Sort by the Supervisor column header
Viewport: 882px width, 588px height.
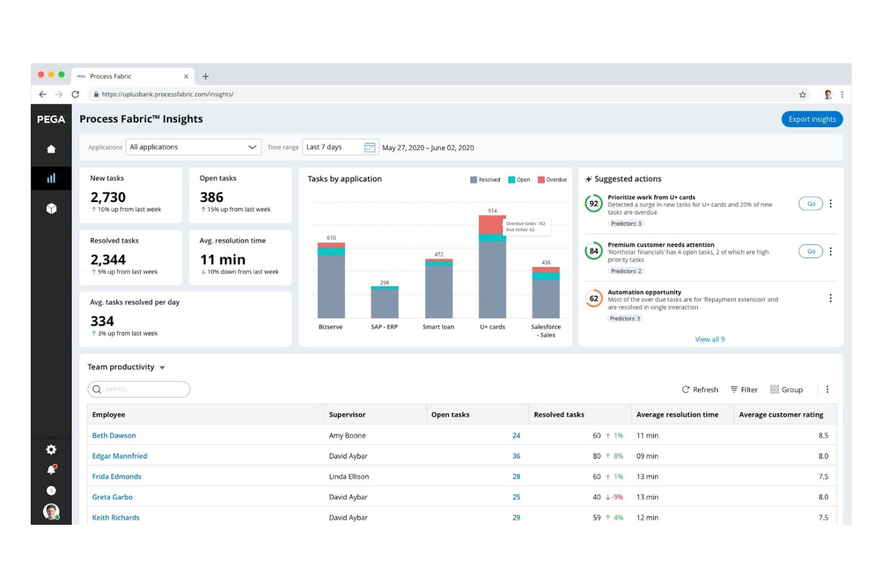375,415
